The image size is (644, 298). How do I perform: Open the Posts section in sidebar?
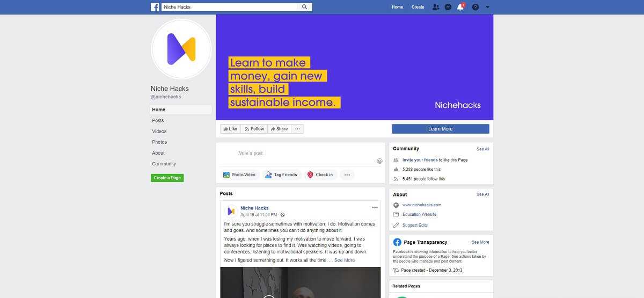pyautogui.click(x=158, y=120)
